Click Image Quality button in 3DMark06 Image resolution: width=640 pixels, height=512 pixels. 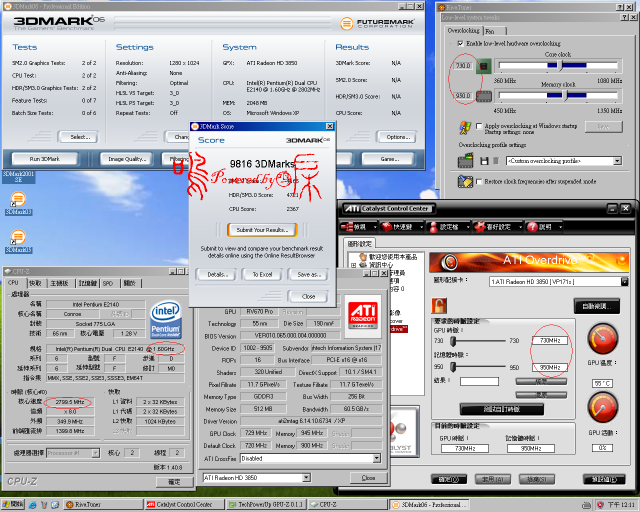click(127, 159)
